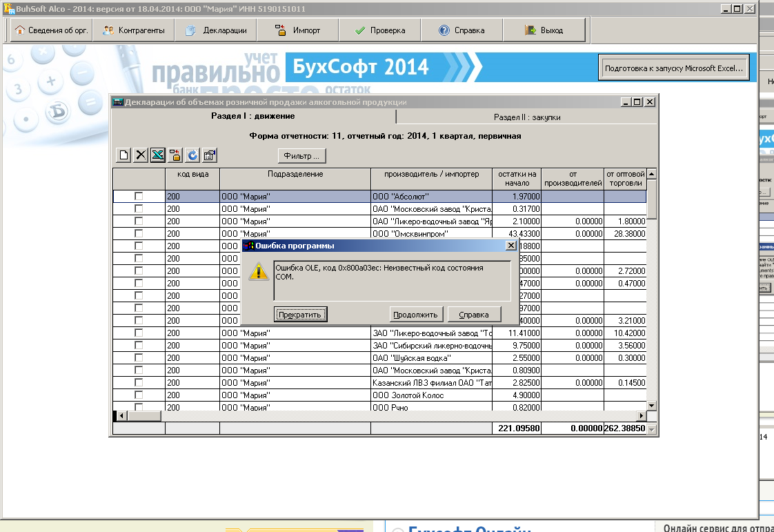Viewport: 774px width, 532px height.
Task: Click the table's vertical scrollbar up arrow
Action: (x=651, y=174)
